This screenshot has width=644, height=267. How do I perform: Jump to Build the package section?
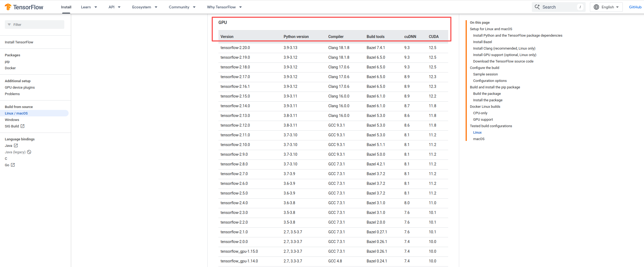(x=487, y=93)
